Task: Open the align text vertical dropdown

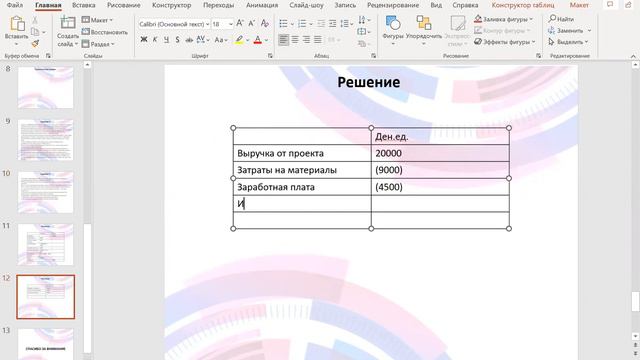Action: [x=364, y=31]
